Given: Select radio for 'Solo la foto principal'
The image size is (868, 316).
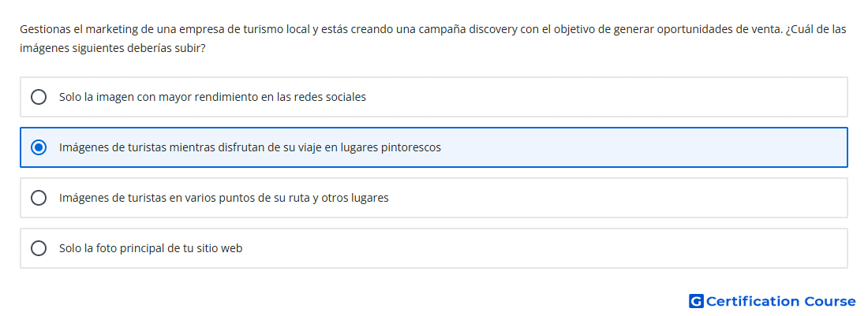Looking at the screenshot, I should point(38,248).
